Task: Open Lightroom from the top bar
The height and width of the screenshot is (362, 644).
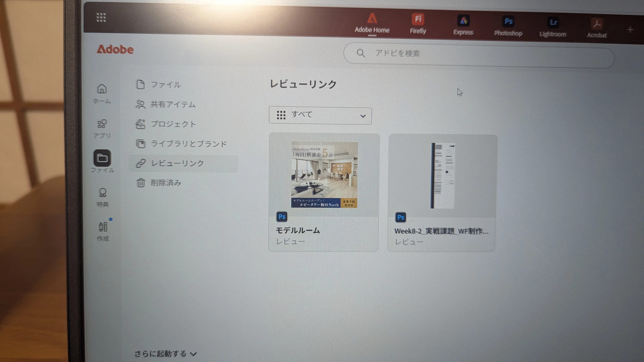Action: click(552, 27)
